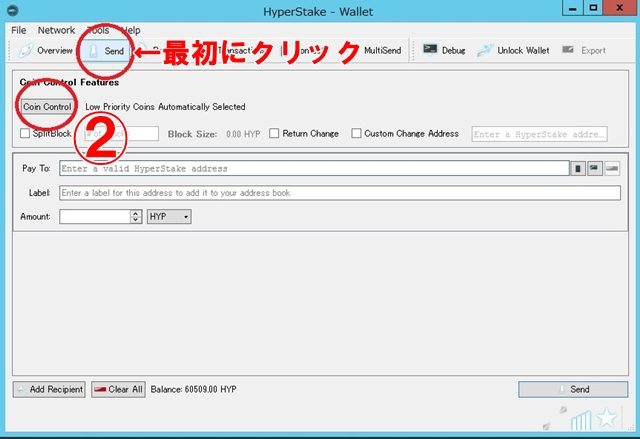640x439 pixels.
Task: Open the Tools menu
Action: [x=98, y=30]
